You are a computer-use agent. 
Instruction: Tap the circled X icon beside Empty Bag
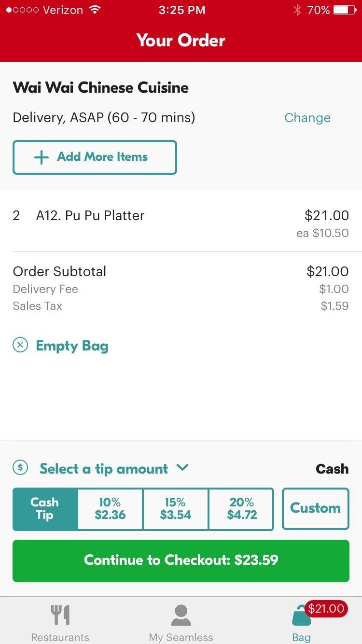(x=20, y=346)
